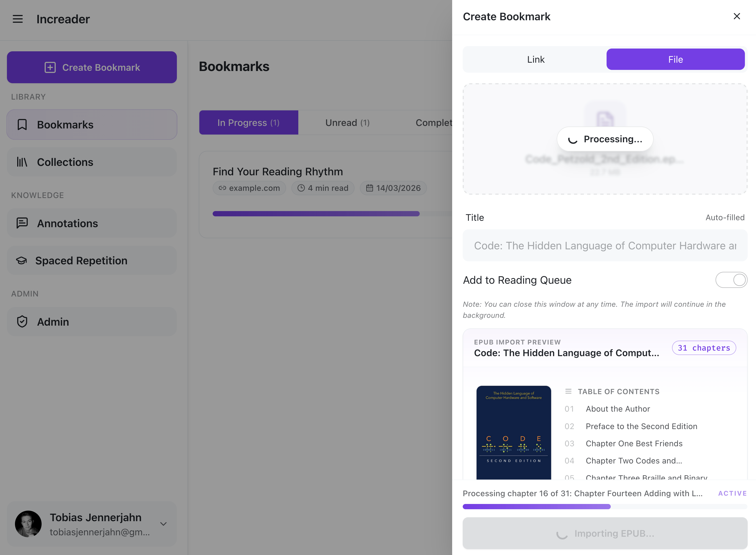Select the In Progress tab
Image resolution: width=756 pixels, height=555 pixels.
(248, 123)
